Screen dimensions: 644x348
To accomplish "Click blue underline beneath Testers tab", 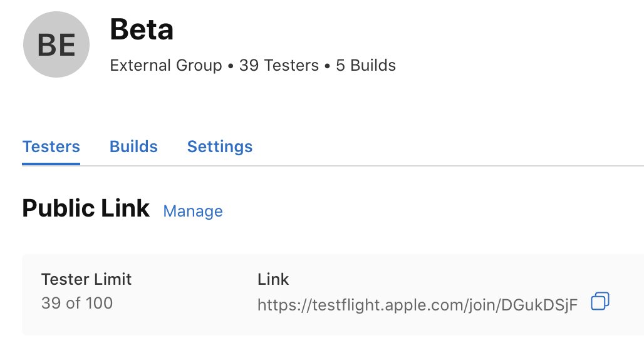I will tap(51, 164).
